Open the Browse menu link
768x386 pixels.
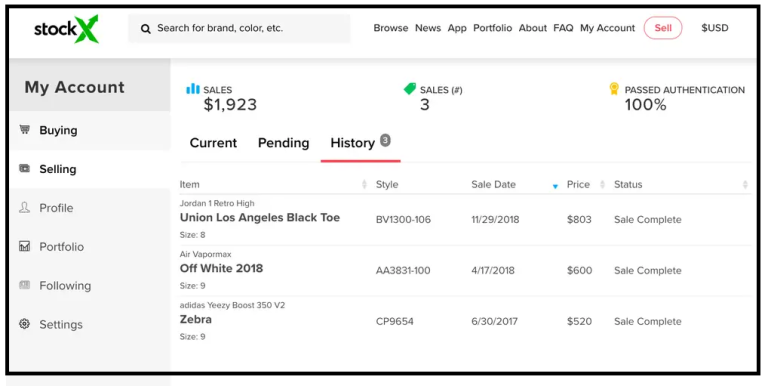(x=390, y=28)
